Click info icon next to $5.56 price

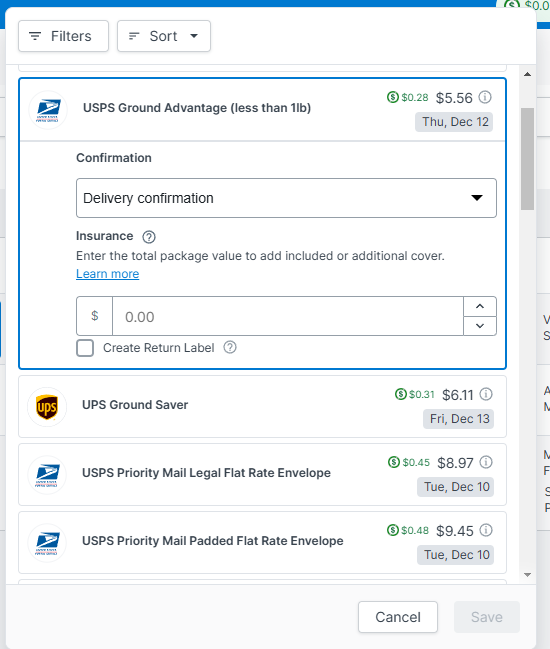[x=485, y=98]
